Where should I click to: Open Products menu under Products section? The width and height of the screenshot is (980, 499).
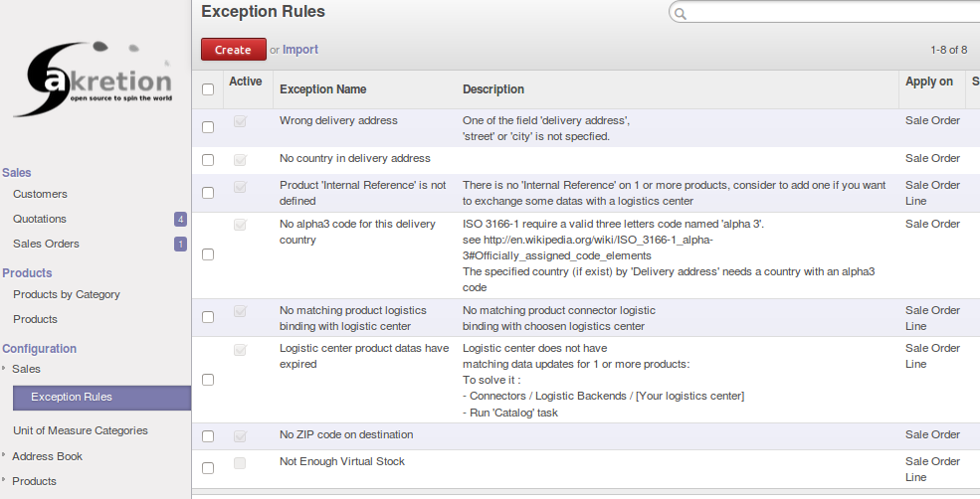point(35,319)
